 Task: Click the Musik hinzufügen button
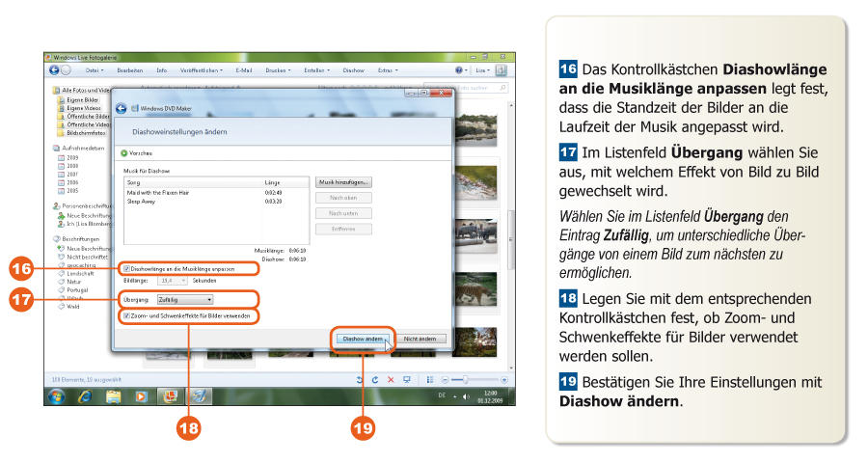point(342,181)
